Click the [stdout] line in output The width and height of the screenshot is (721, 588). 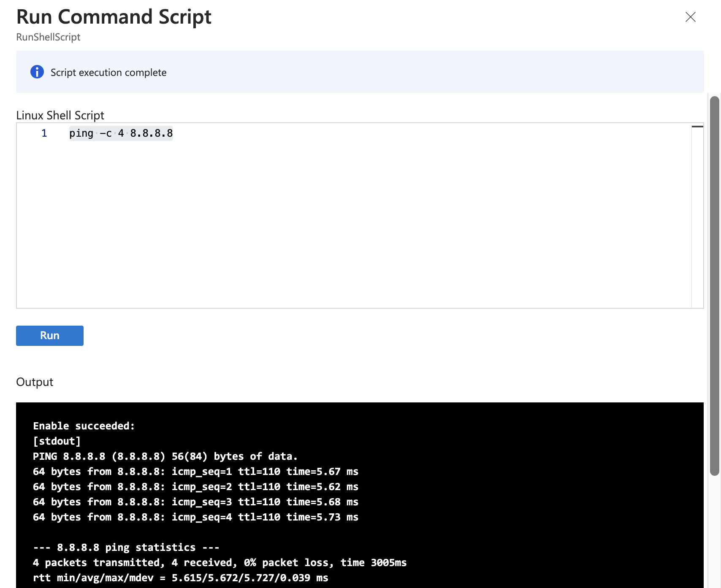coord(57,441)
